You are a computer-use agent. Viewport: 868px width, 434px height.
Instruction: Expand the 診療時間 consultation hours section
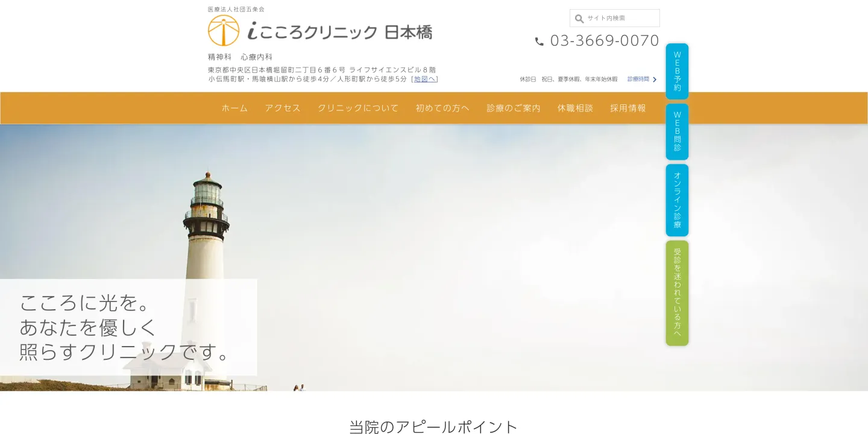click(x=639, y=79)
